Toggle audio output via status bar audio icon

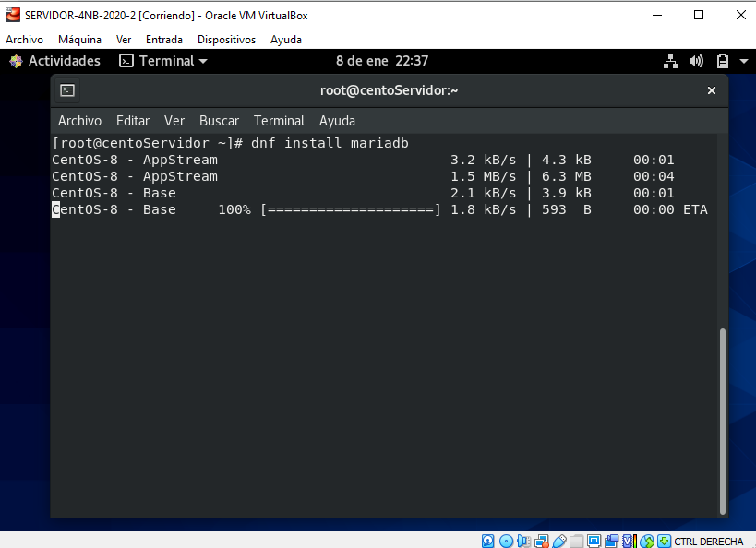coord(522,540)
